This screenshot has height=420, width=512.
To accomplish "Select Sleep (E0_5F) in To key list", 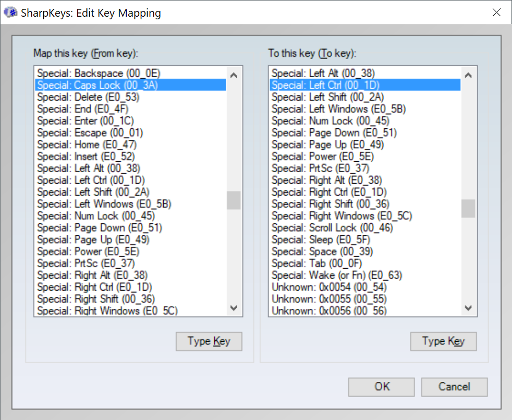I will pos(365,239).
